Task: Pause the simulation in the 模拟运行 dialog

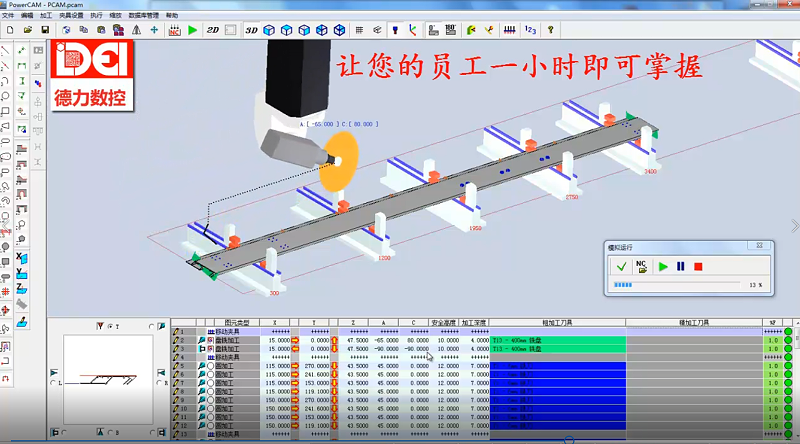Action: pyautogui.click(x=681, y=267)
